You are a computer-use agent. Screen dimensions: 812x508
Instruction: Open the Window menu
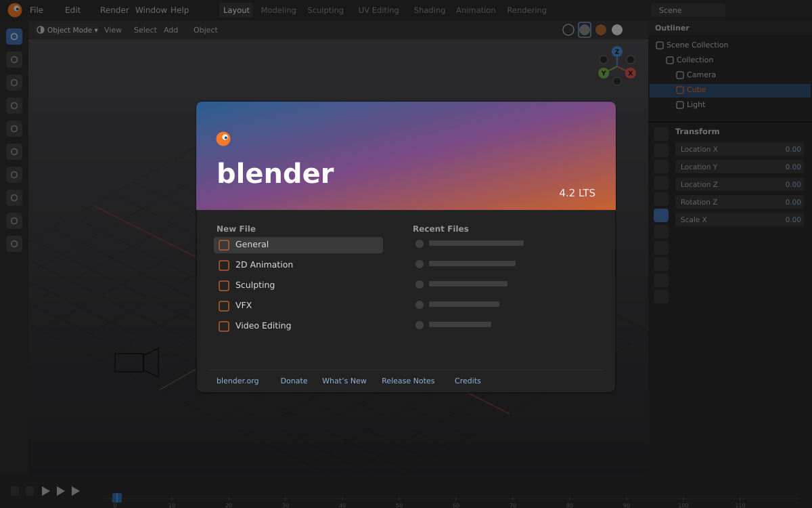click(x=151, y=10)
